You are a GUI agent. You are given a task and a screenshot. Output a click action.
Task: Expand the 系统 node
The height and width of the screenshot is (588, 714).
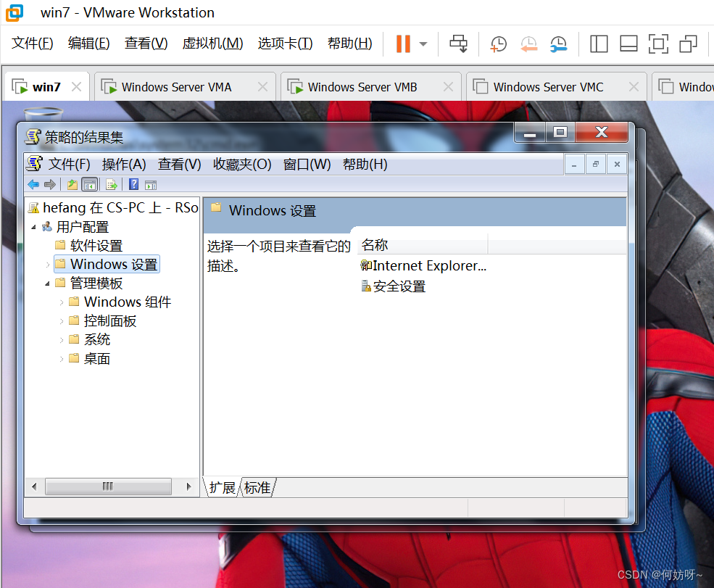point(62,340)
